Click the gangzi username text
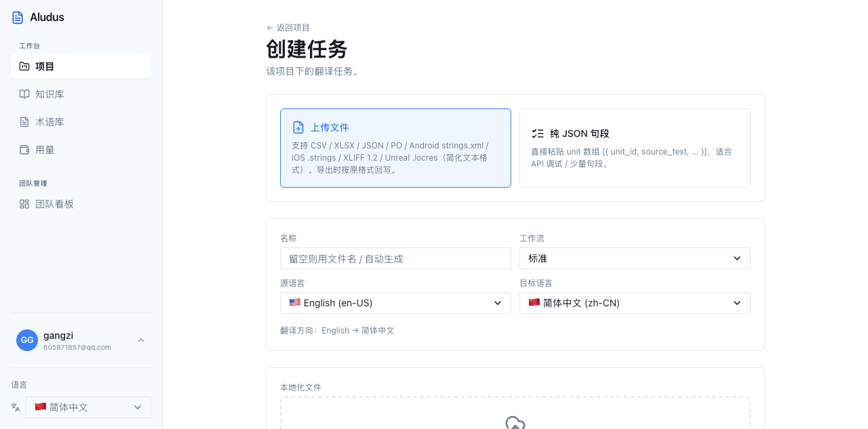This screenshot has height=429, width=868. tap(58, 335)
